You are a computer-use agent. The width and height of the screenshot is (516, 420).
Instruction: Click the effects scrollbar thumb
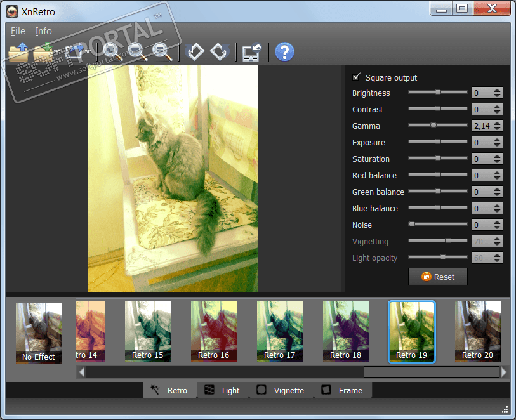click(432, 372)
